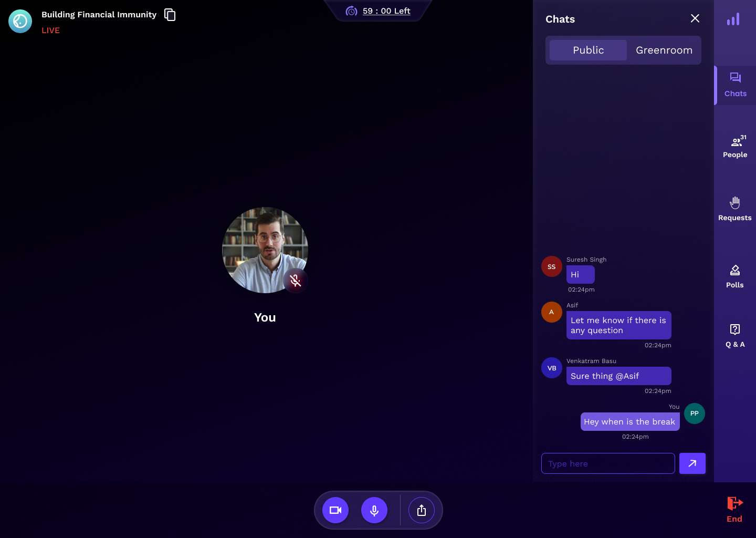The width and height of the screenshot is (756, 538).
Task: Open the analytics bar chart icon
Action: [x=733, y=19]
